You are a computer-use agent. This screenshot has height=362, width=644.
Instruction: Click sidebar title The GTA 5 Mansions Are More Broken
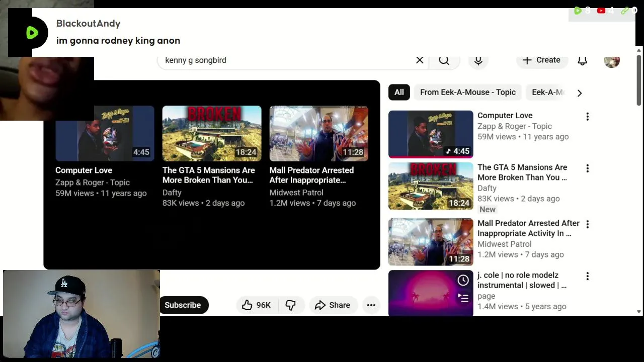(x=522, y=172)
